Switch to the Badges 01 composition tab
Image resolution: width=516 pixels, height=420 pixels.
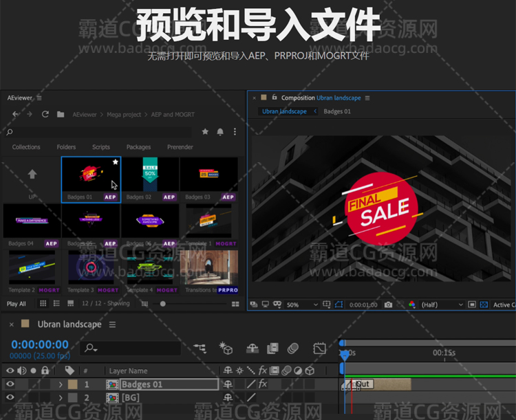tap(337, 111)
